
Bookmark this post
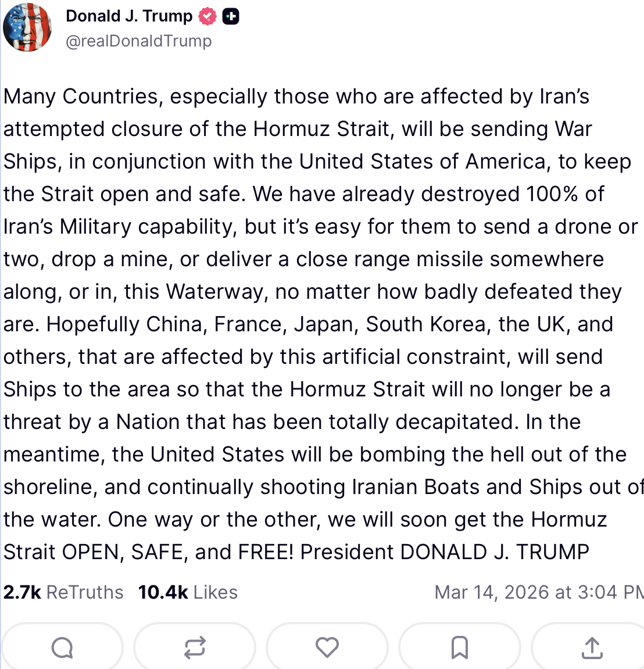[x=460, y=647]
